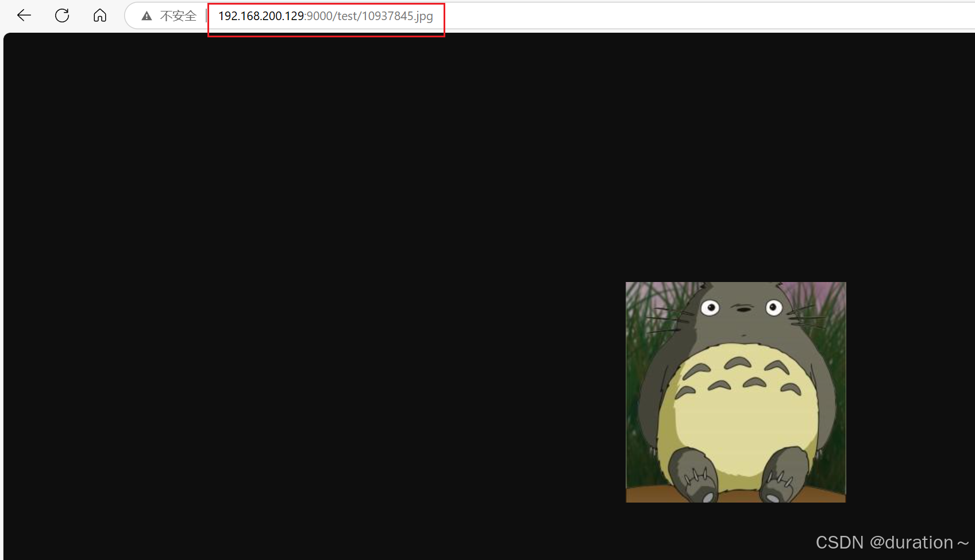Screen dimensions: 975x560
Task: Click the Totoro image
Action: coord(735,392)
